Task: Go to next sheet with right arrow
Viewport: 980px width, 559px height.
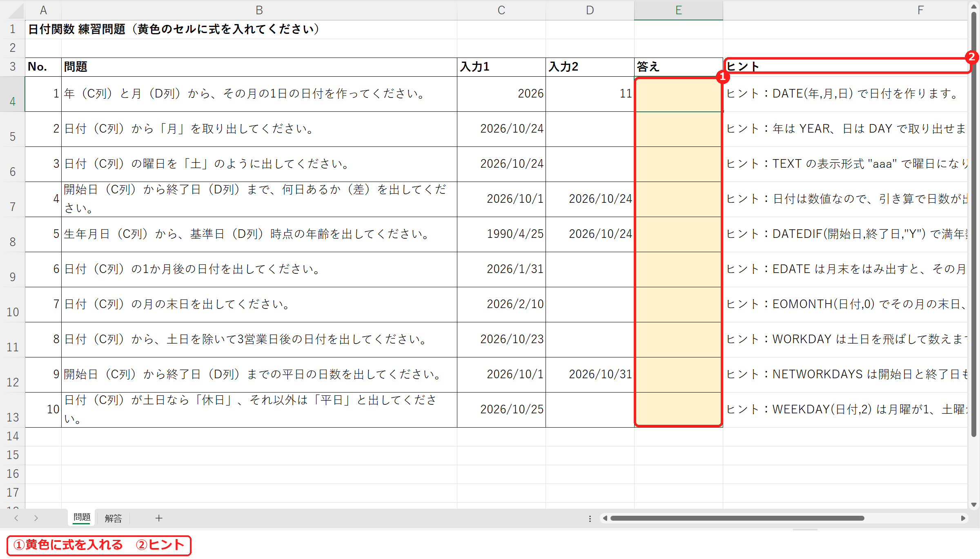Action: (36, 518)
